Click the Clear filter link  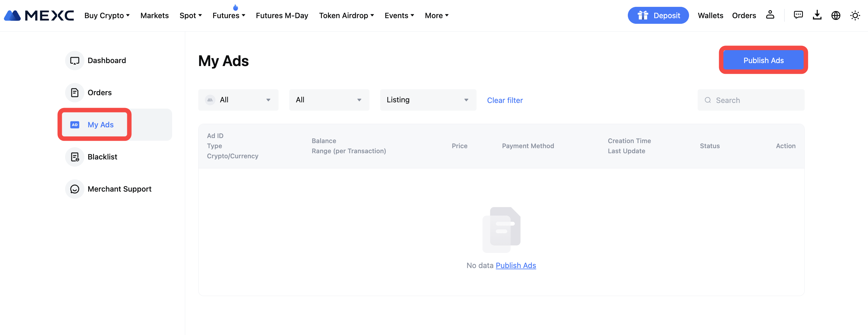[505, 100]
